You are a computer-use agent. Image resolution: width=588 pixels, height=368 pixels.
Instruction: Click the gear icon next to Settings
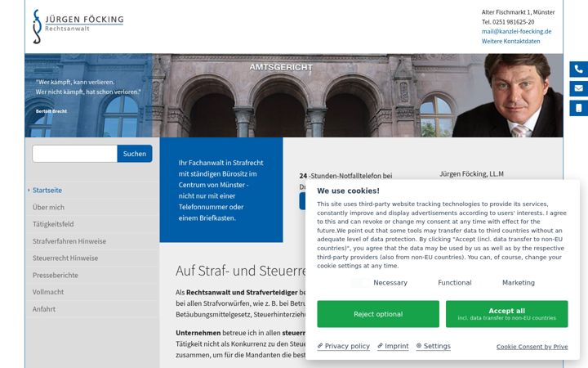click(419, 346)
